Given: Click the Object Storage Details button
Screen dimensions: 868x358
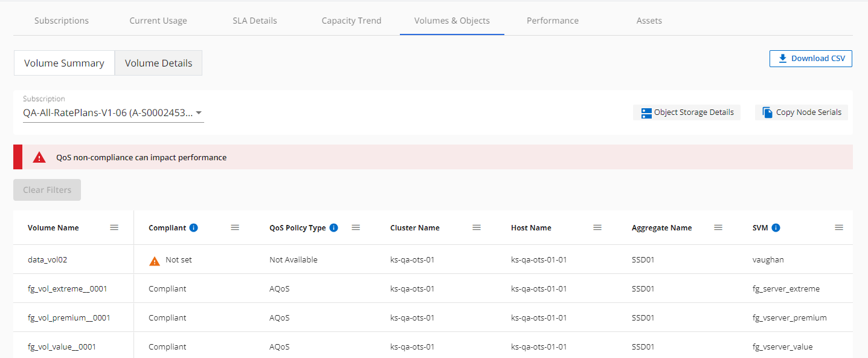Looking at the screenshot, I should click(687, 112).
